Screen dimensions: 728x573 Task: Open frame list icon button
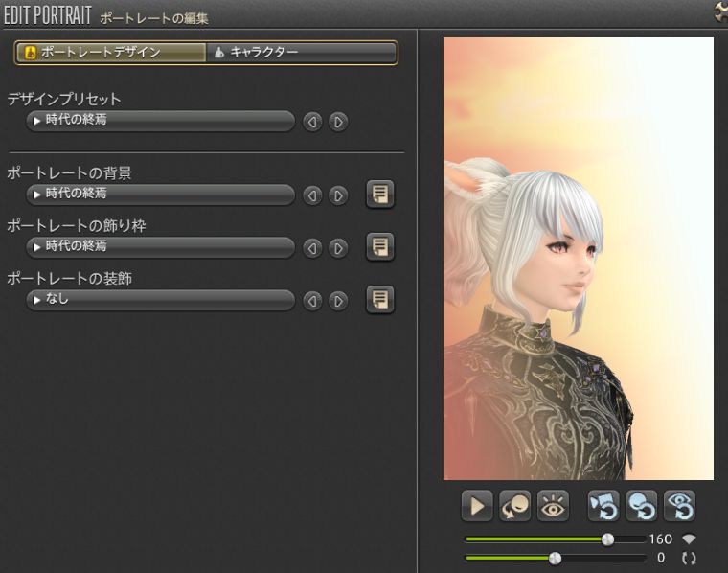click(379, 246)
